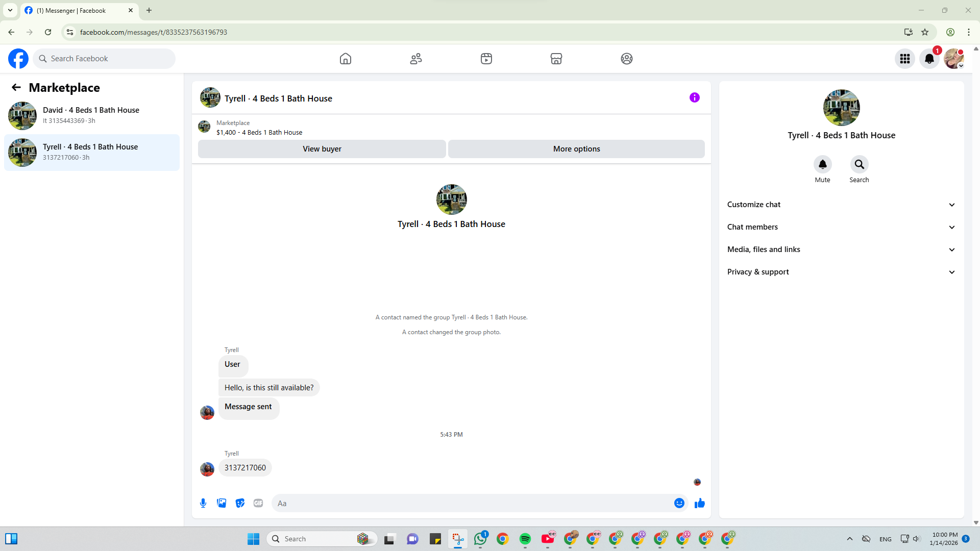Open the Home tab in top navigation
The height and width of the screenshot is (551, 980).
346,59
